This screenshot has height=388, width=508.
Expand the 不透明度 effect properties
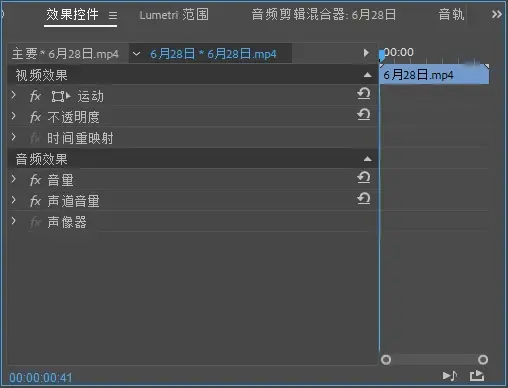pyautogui.click(x=14, y=116)
